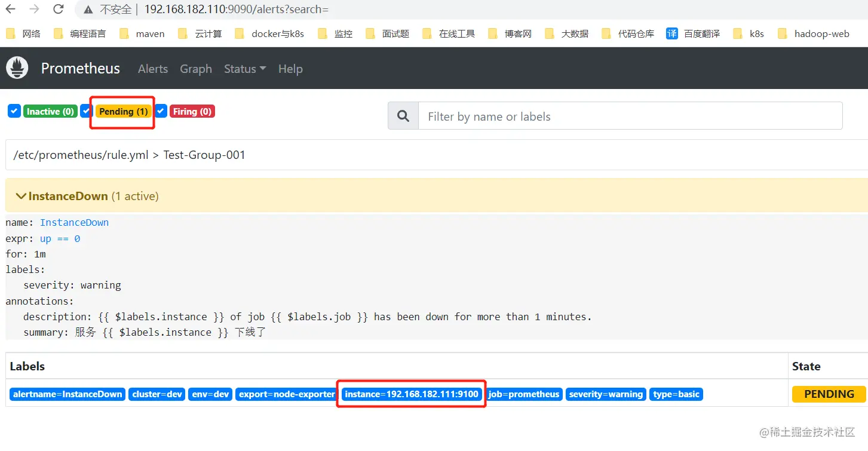Click the magnifier search icon

click(x=403, y=116)
